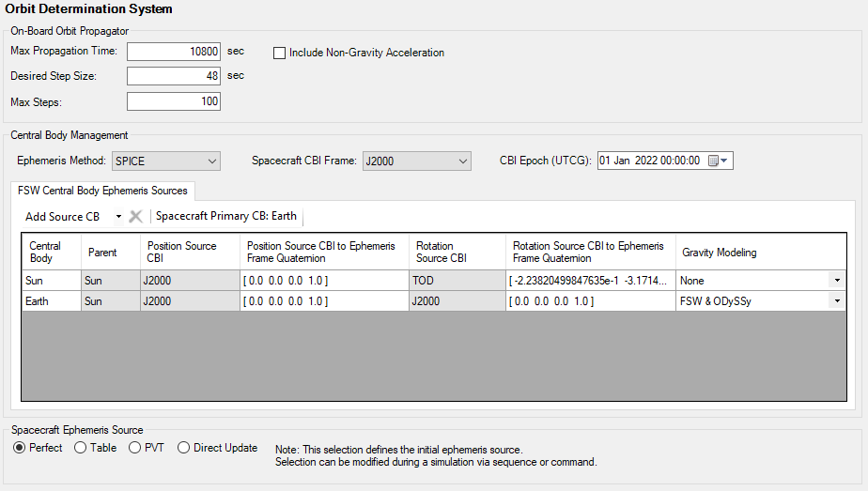Click the Desired Step Size input field
This screenshot has height=491, width=868.
pyautogui.click(x=174, y=76)
